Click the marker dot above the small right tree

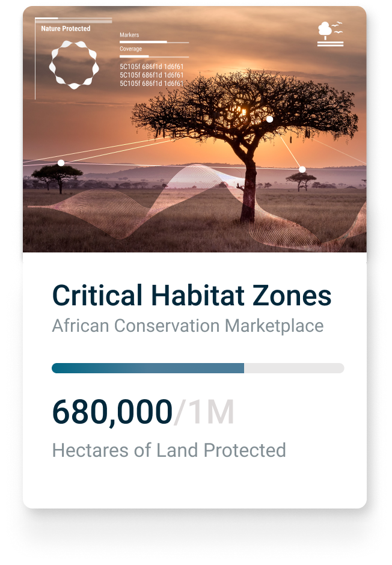(x=302, y=169)
